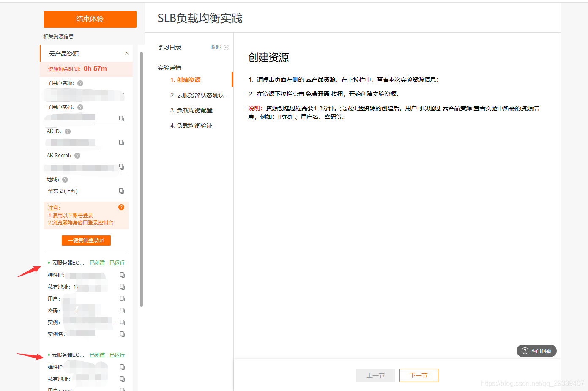Open the 热门问题 help bubble
The image size is (588, 391).
[536, 351]
